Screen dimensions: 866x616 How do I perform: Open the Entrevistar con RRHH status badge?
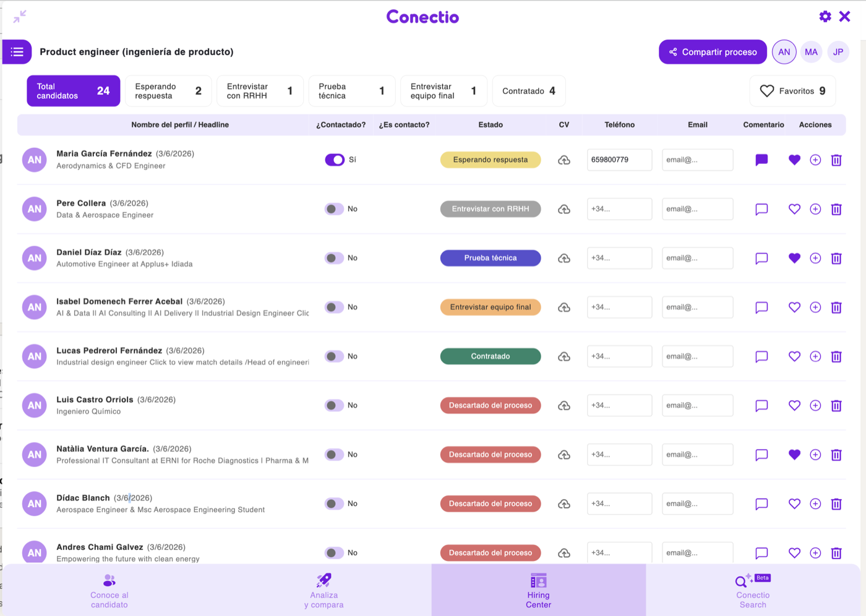click(x=491, y=209)
